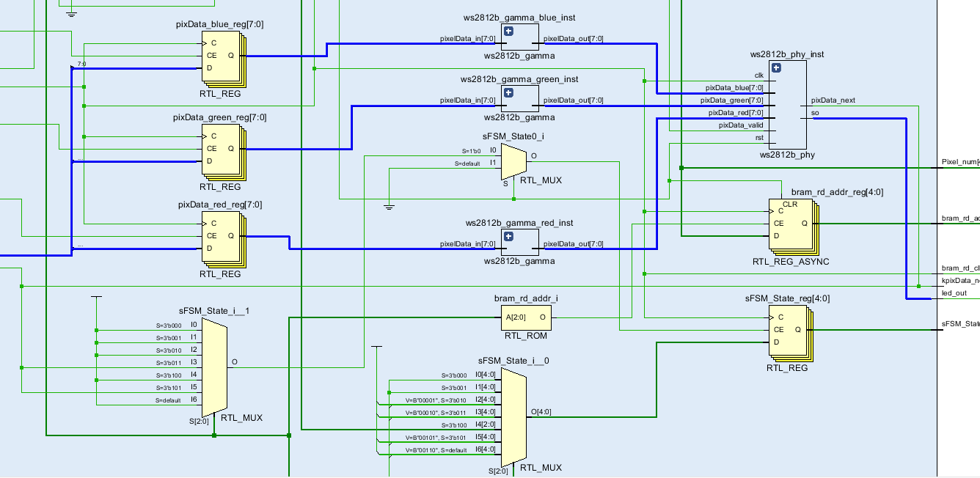The image size is (980, 478).
Task: Click the pixData_valid pin on ws2812b_phy
Action: click(741, 125)
